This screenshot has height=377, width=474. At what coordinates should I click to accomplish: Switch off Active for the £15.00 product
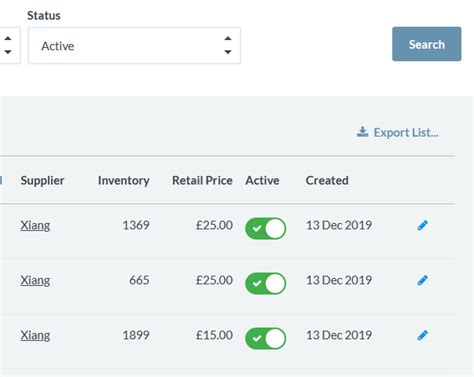(266, 339)
